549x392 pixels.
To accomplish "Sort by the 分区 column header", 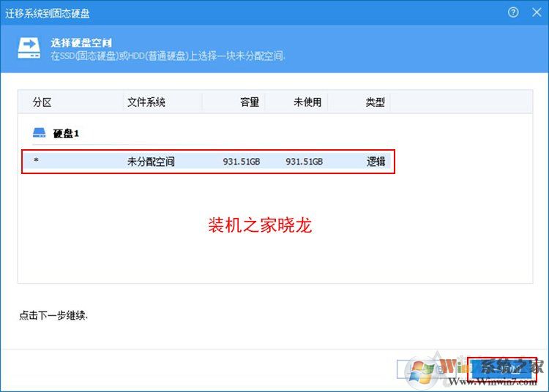I will [42, 102].
